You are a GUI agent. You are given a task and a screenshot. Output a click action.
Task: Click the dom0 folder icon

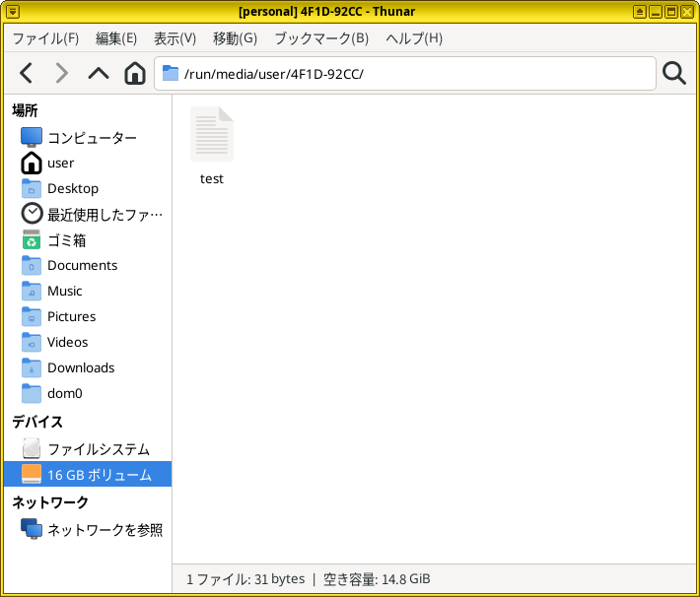[x=32, y=393]
